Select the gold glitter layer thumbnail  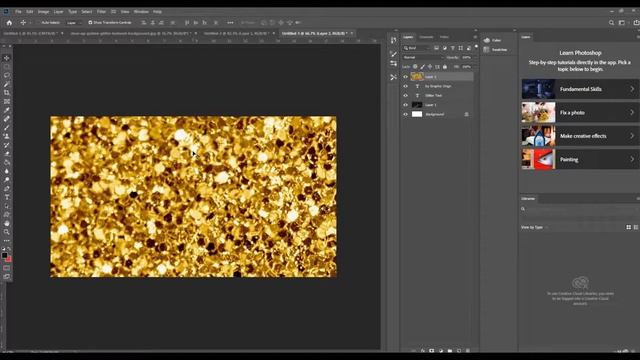coord(417,76)
